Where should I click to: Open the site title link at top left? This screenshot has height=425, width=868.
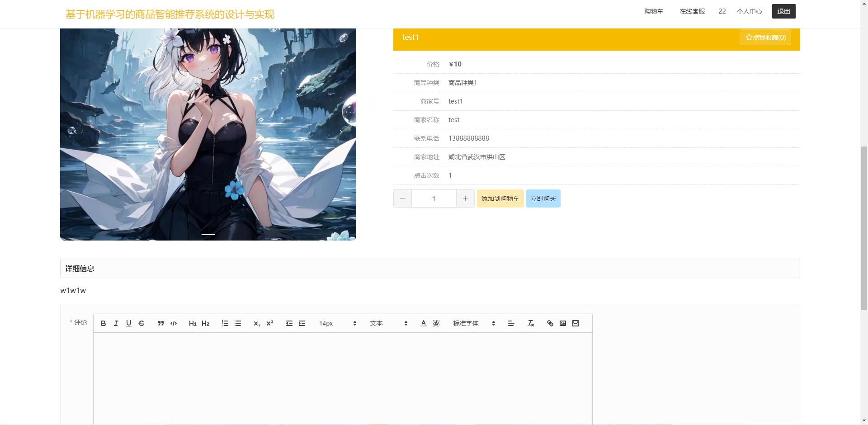[170, 14]
